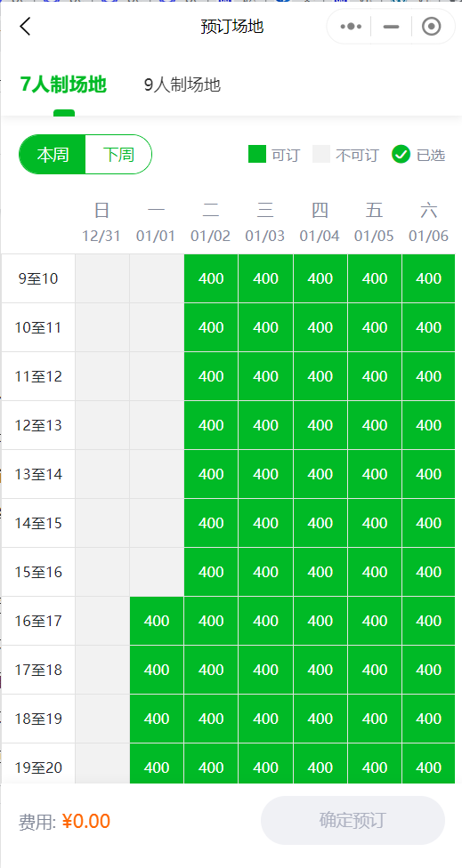Click the gray 不可订 legend square

(x=321, y=155)
